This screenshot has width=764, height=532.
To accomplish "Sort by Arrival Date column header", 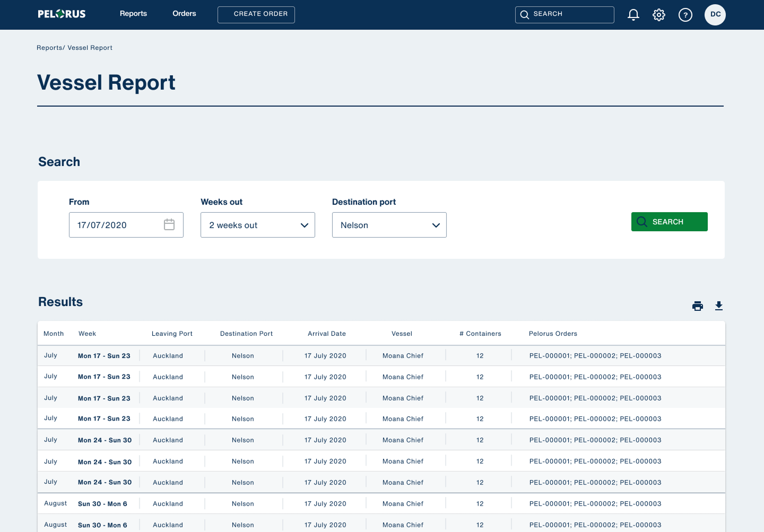I will click(x=327, y=334).
